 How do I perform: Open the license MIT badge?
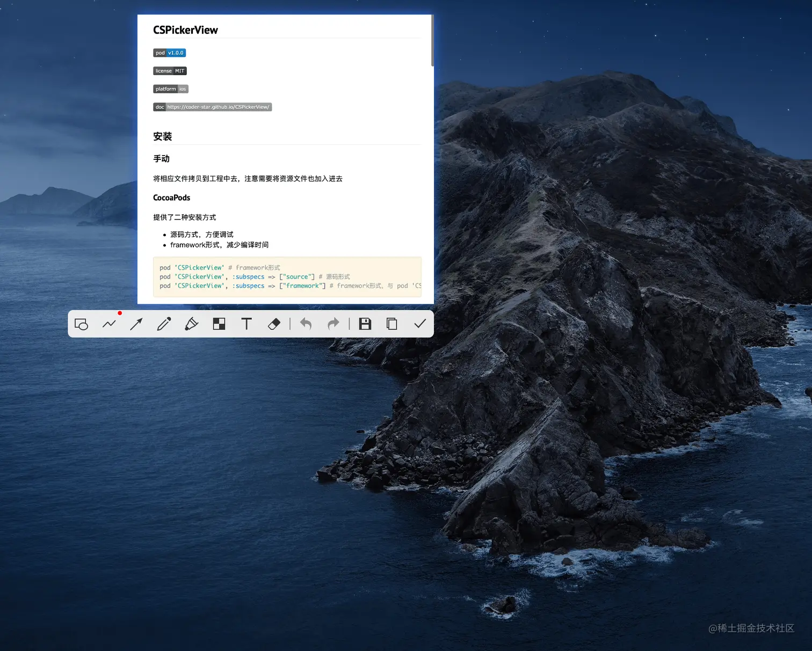[170, 71]
